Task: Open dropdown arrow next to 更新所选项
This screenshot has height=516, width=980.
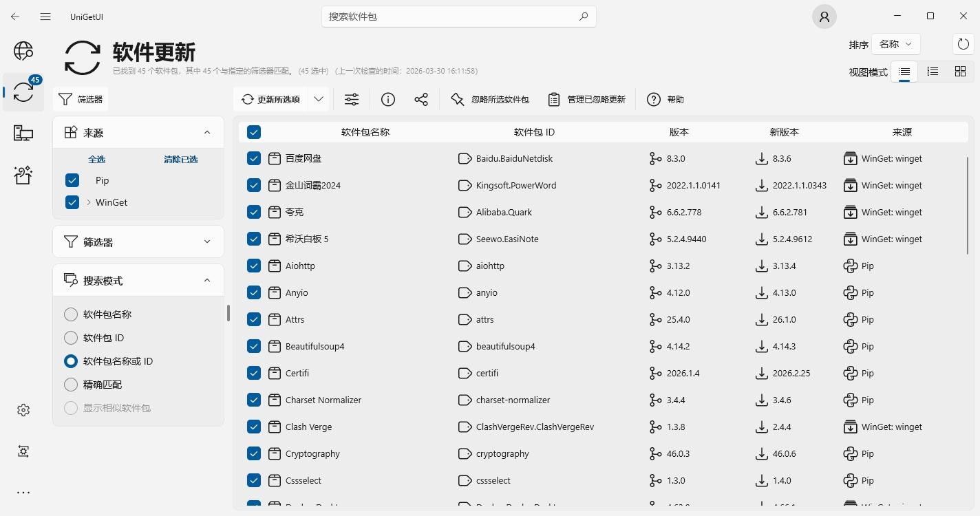Action: tap(319, 100)
